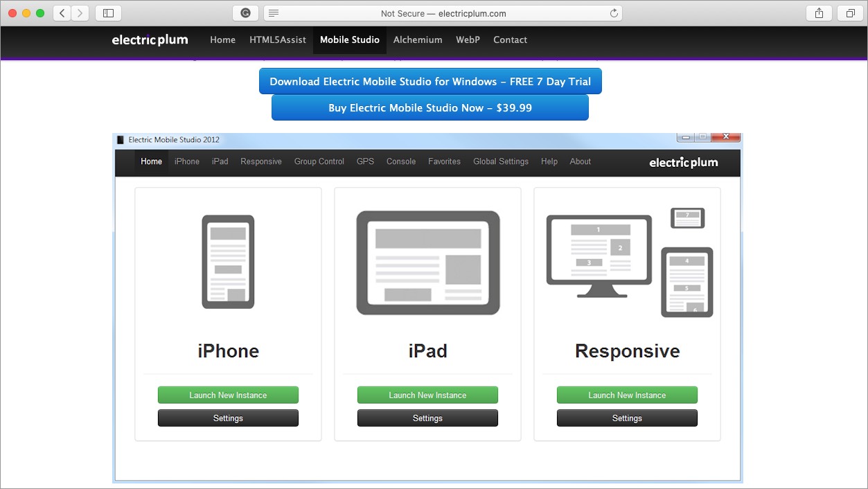Click the iPhone device icon

(x=228, y=262)
